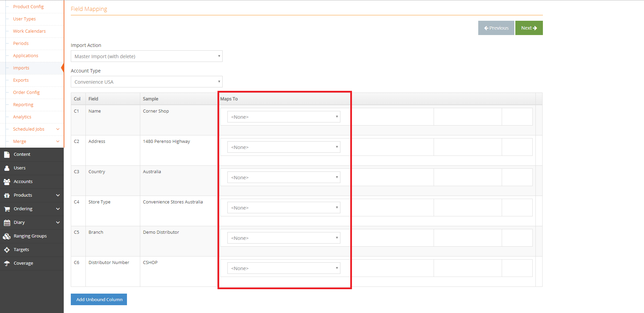This screenshot has width=644, height=313.
Task: Click sample value Australia
Action: 152,171
